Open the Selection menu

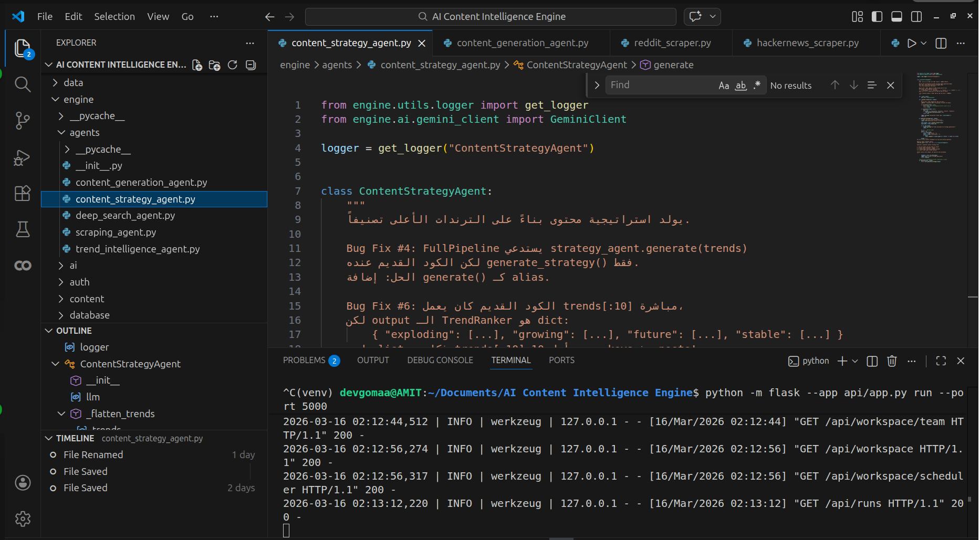[x=114, y=17]
